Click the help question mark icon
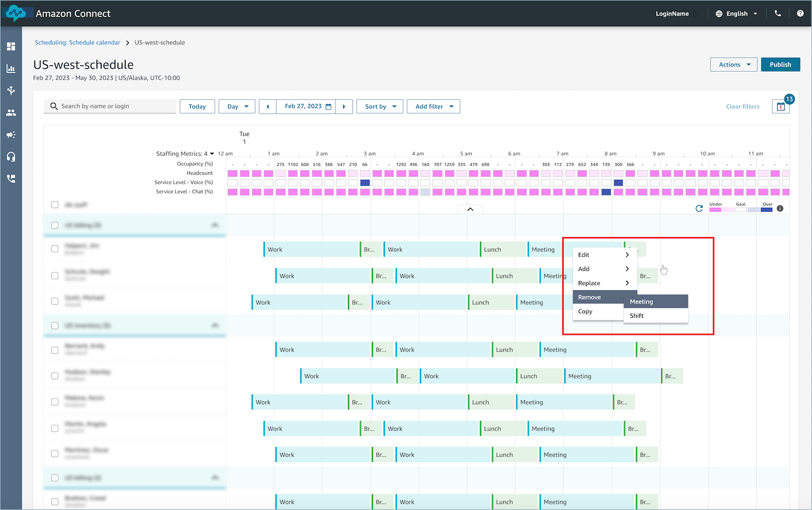The width and height of the screenshot is (812, 510). pyautogui.click(x=800, y=13)
